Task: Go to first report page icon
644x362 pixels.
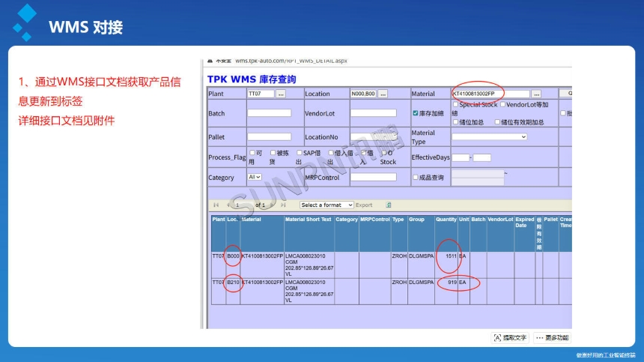Action: (x=216, y=205)
